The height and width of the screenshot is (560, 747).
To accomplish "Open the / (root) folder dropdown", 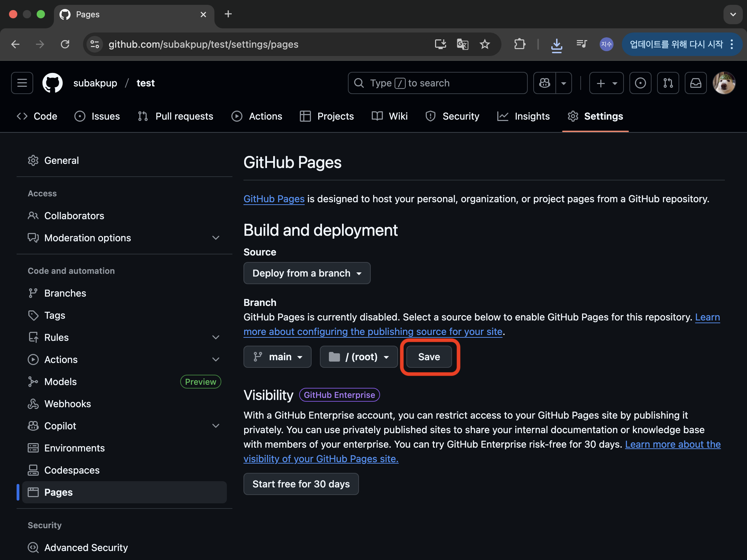I will coord(359,357).
